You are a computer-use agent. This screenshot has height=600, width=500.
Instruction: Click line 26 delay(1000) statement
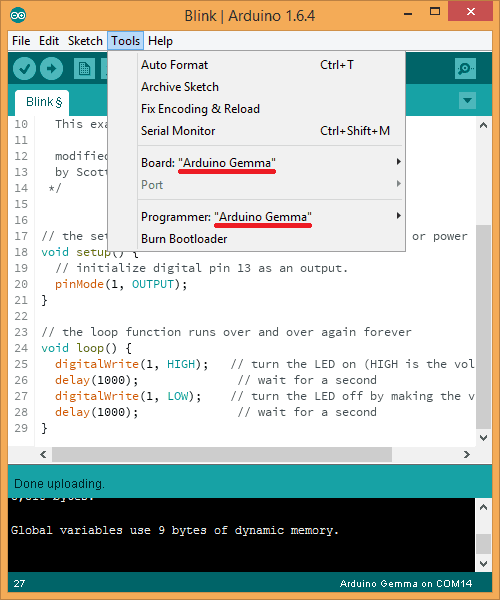[x=97, y=380]
